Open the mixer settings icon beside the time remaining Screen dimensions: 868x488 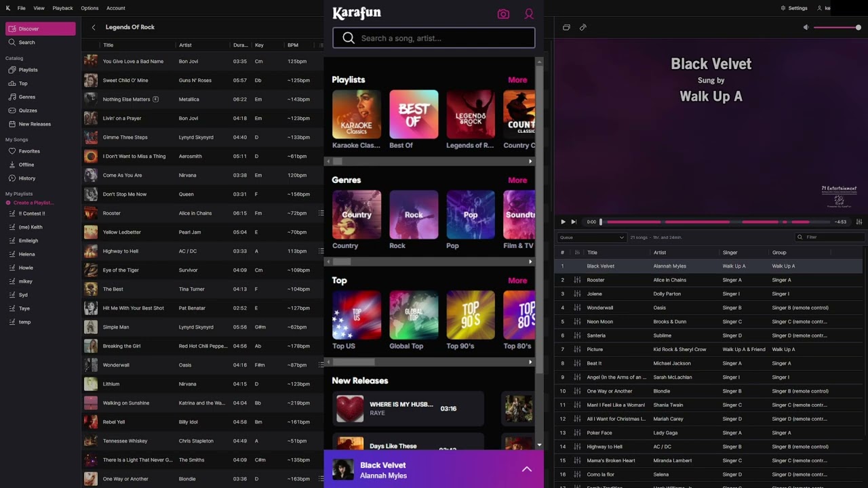859,222
